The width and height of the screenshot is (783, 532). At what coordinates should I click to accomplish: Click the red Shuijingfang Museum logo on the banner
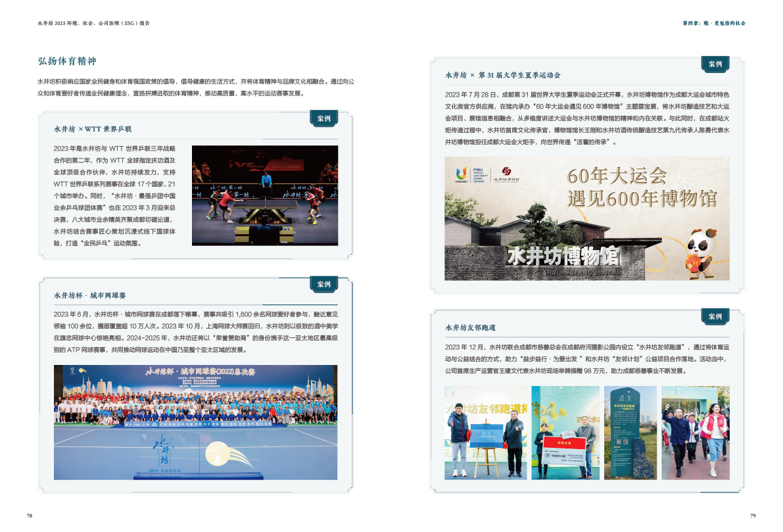click(x=506, y=173)
